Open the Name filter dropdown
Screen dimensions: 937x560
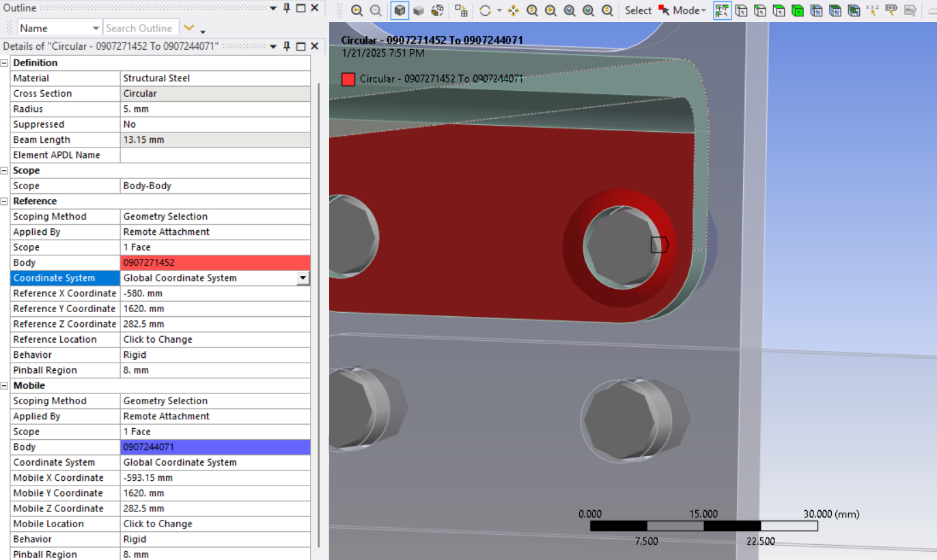click(96, 28)
